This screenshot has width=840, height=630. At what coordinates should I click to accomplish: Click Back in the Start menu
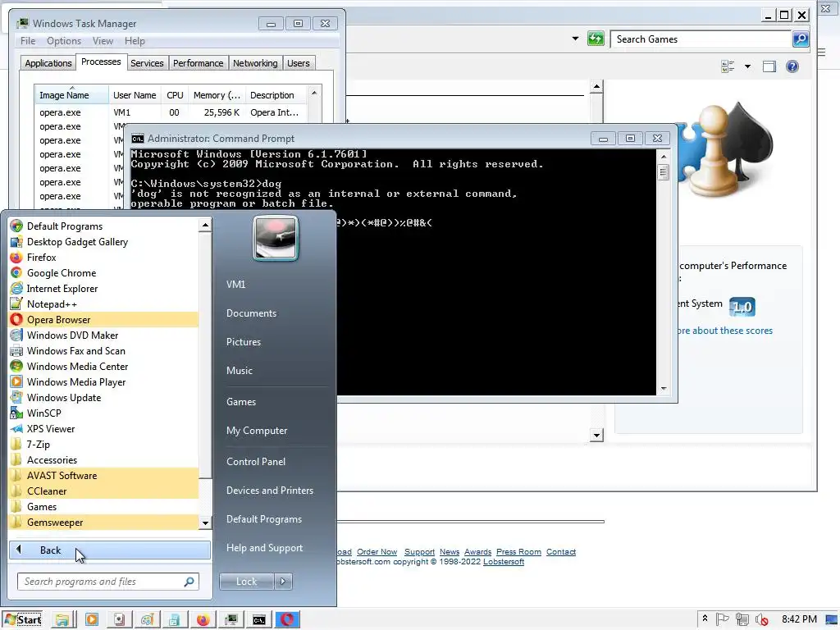point(110,550)
